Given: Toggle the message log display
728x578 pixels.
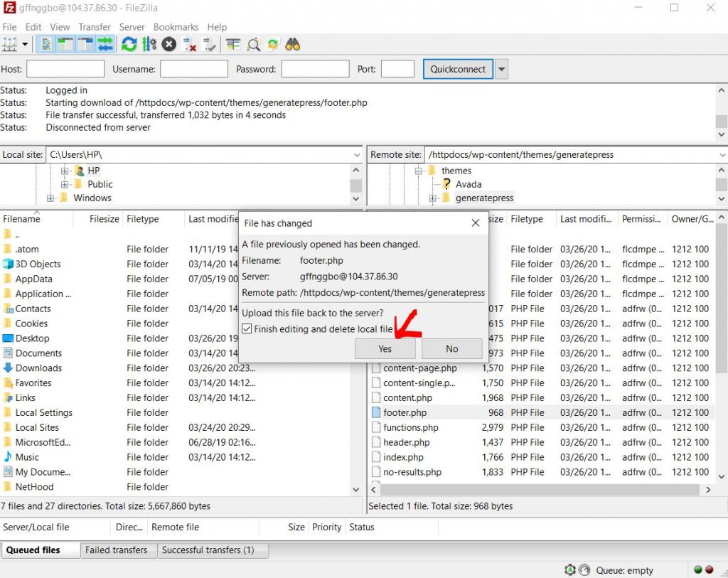Looking at the screenshot, I should pos(45,45).
